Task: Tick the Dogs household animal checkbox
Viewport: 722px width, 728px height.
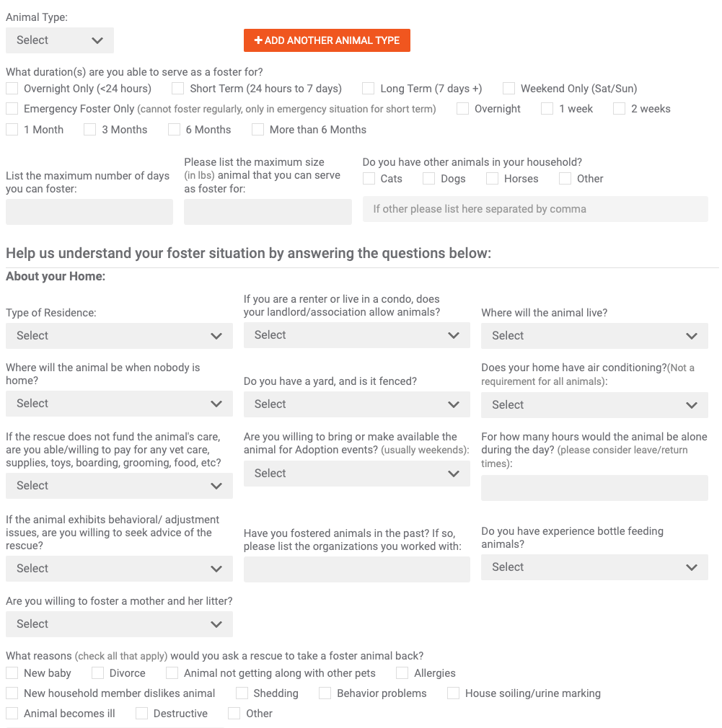Action: [429, 179]
